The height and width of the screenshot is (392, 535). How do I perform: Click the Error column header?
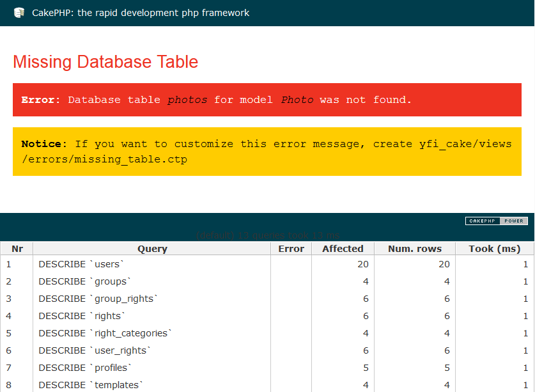click(291, 249)
